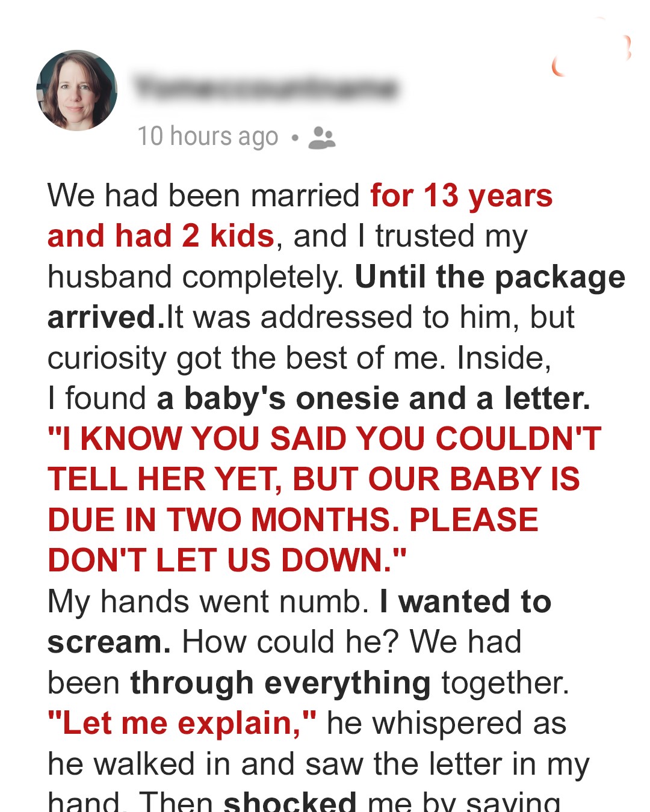This screenshot has width=650, height=812.
Task: Click the friends audience icon
Action: (321, 138)
